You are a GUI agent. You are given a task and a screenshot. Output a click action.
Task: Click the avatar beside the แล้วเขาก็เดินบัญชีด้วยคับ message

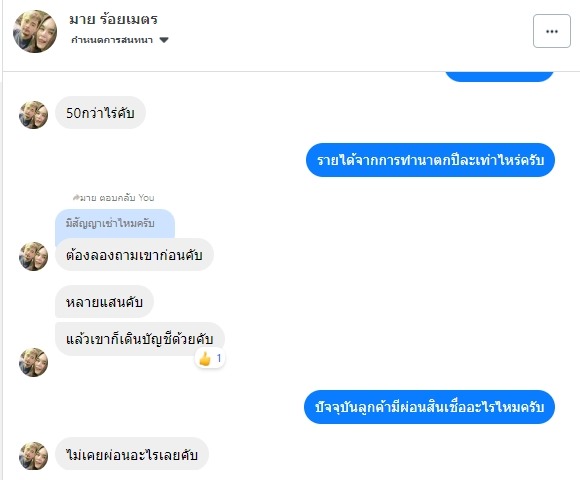coord(33,362)
